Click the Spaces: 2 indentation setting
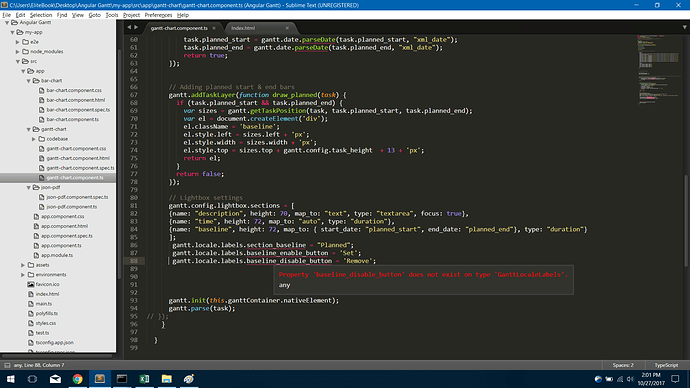Screen dimensions: 690x388 623,365
